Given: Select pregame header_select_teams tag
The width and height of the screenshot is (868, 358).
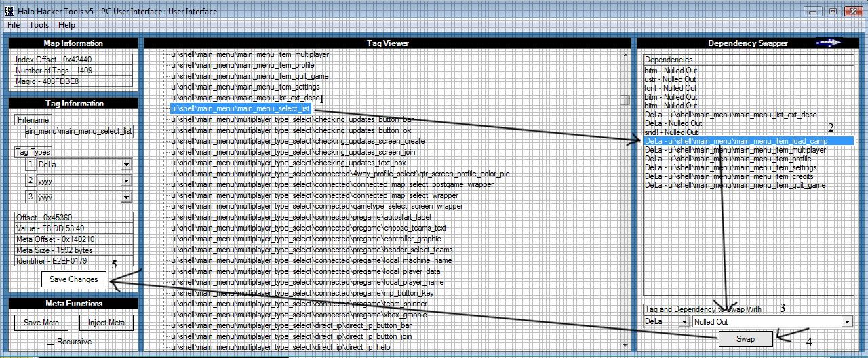Looking at the screenshot, I should pos(311,250).
